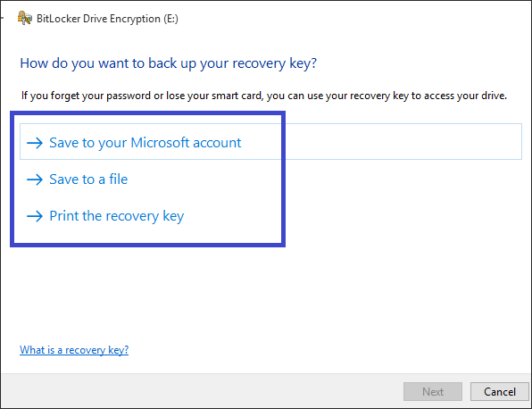Click the text about forgetting your password

[264, 96]
